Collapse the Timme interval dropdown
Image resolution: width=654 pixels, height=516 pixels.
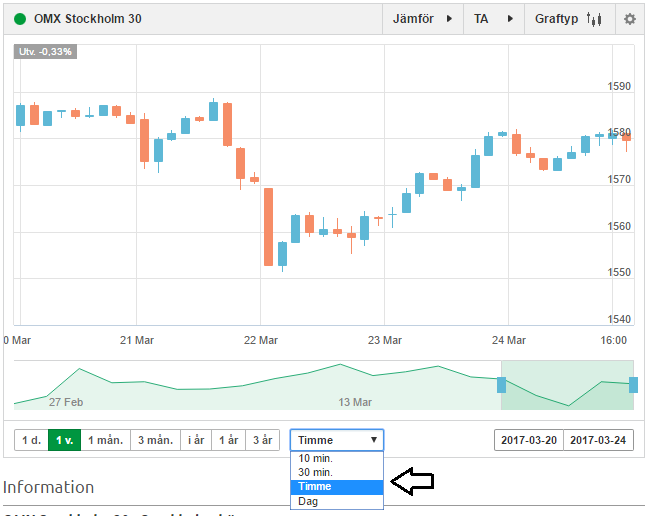point(337,440)
